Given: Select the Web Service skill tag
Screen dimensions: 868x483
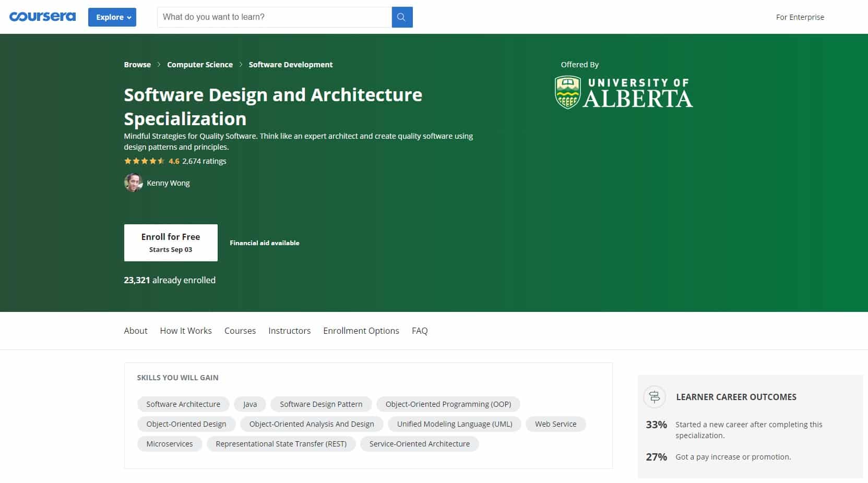Looking at the screenshot, I should (556, 424).
